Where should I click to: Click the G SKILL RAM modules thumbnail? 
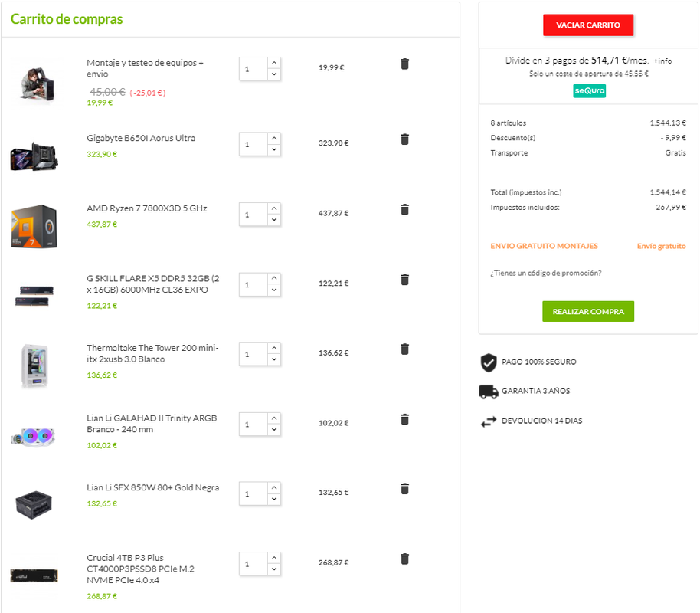click(x=34, y=297)
